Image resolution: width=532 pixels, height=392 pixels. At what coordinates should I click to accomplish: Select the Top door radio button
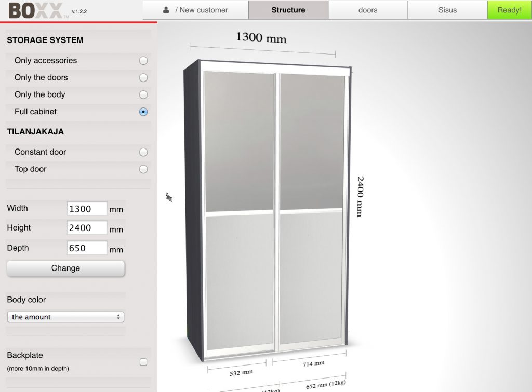click(x=143, y=169)
